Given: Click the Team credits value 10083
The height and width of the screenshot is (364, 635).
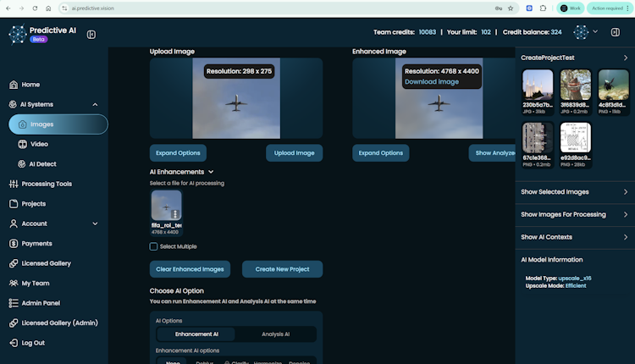Looking at the screenshot, I should tap(428, 32).
